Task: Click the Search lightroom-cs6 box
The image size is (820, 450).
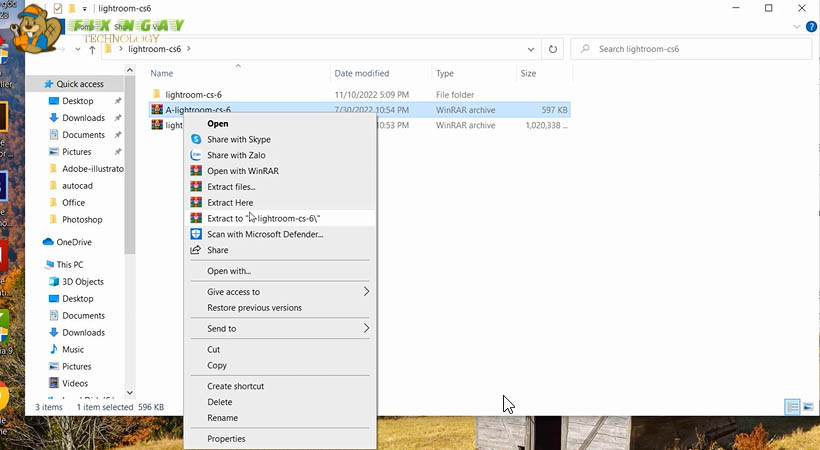Action: 691,49
